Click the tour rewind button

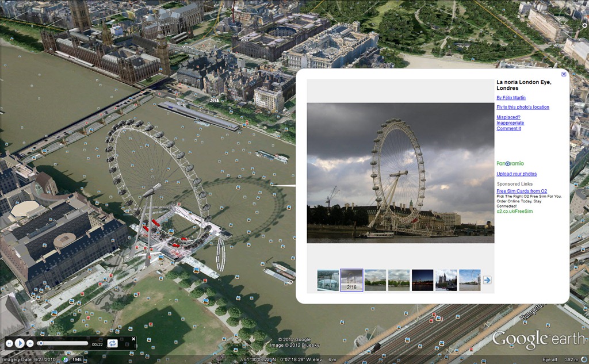[x=10, y=343]
